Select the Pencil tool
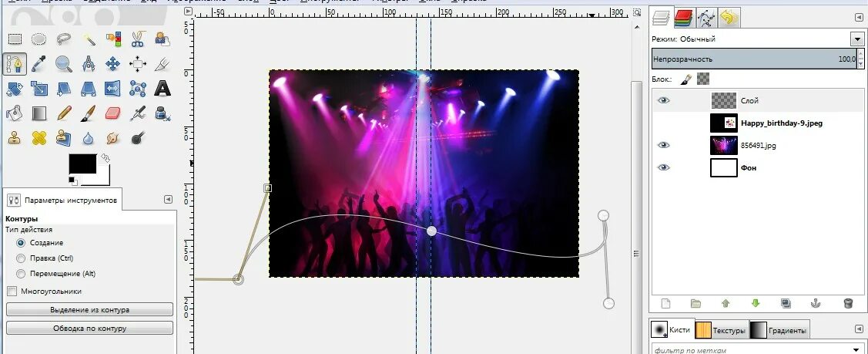The height and width of the screenshot is (354, 868). point(64,113)
